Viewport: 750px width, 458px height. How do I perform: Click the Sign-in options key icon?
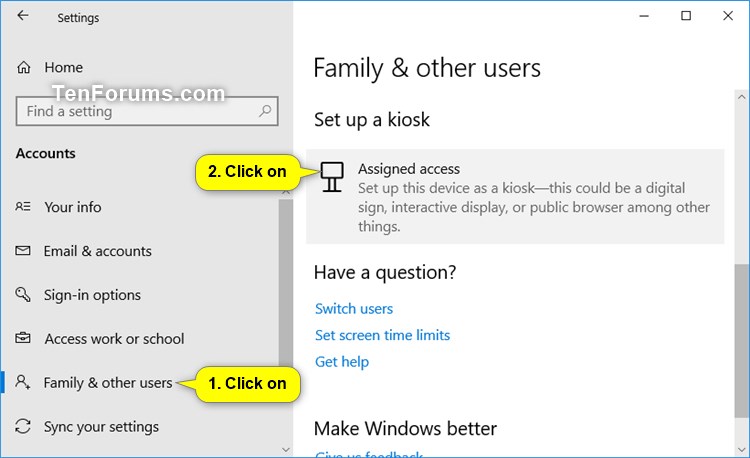(23, 294)
